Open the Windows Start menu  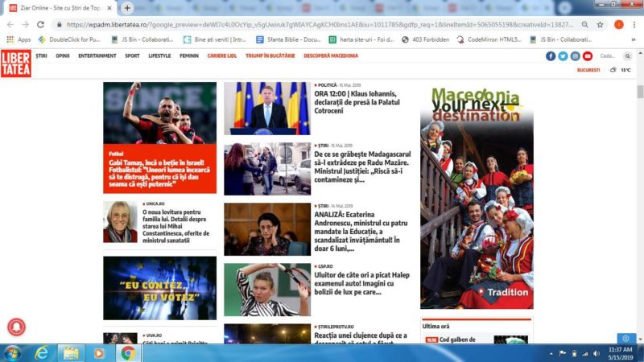pos(12,353)
